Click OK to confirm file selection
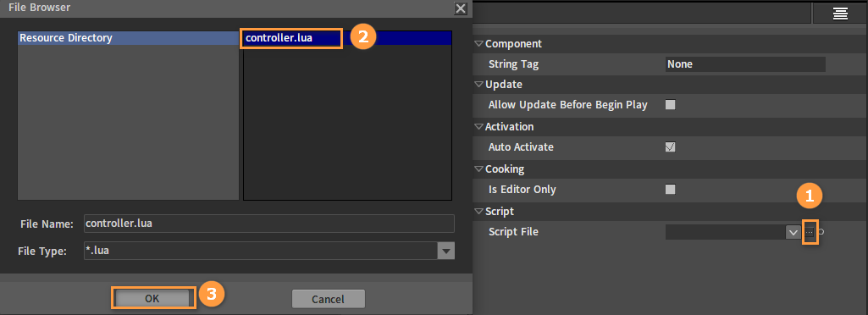 click(152, 298)
